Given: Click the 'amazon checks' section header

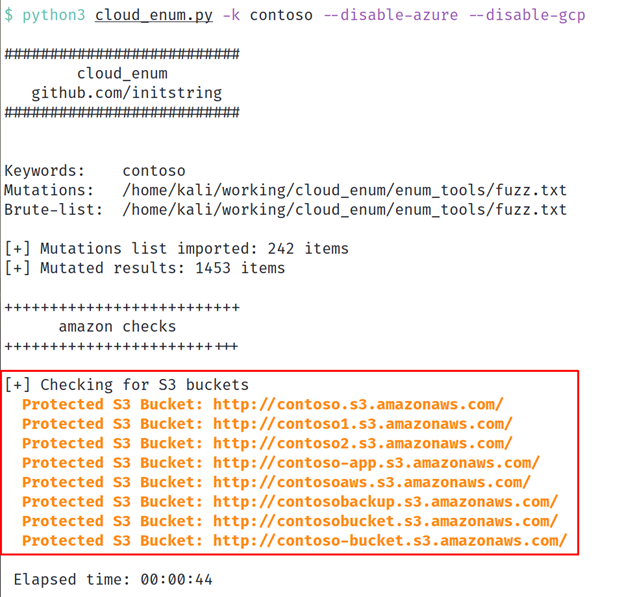Looking at the screenshot, I should coord(117,327).
